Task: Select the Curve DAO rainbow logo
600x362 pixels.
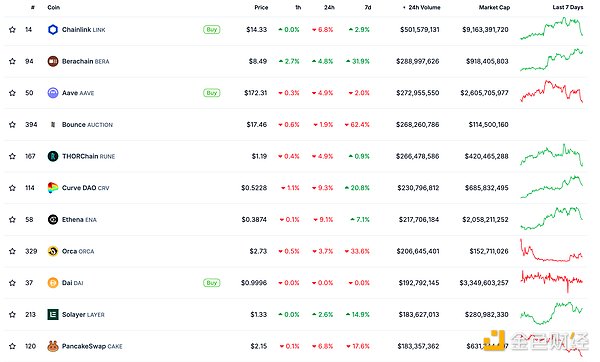Action: (53, 188)
